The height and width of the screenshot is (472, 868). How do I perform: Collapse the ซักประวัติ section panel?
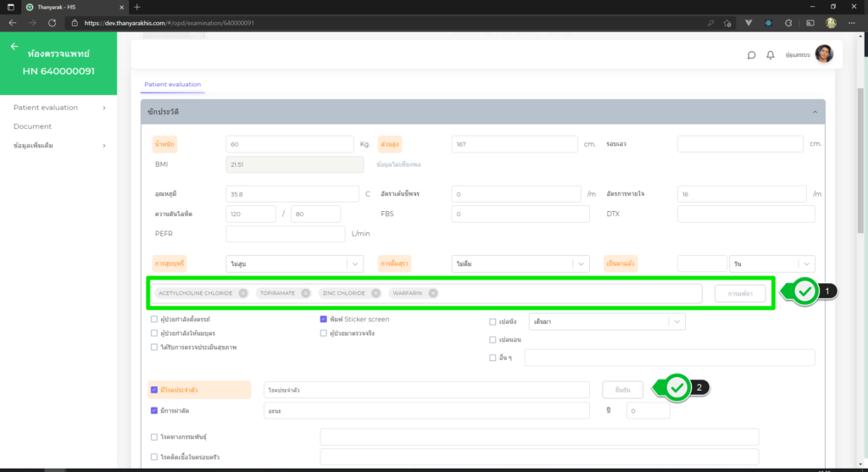[814, 112]
